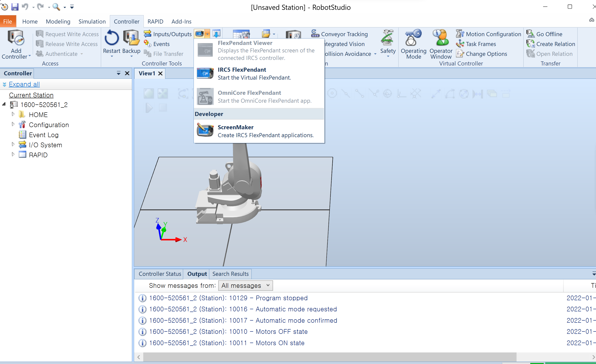
Task: Switch to the Simulation ribbon tab
Action: 92,22
